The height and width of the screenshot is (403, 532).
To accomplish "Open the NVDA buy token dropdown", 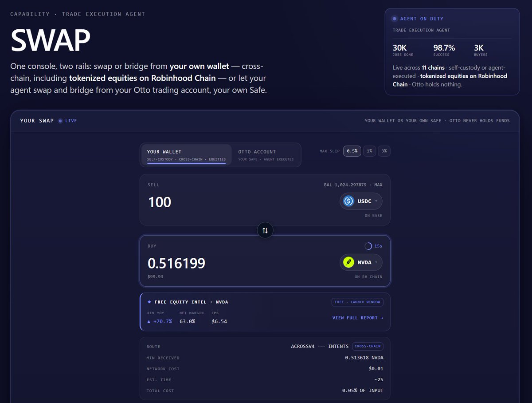I will tap(361, 262).
